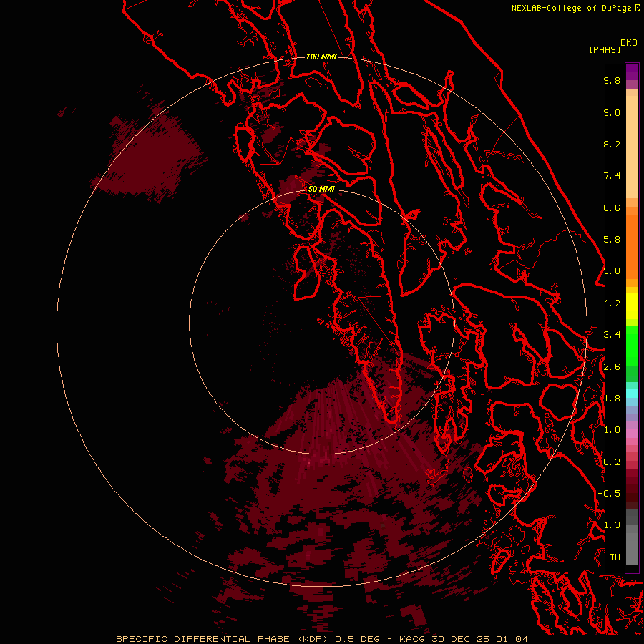Click the 100 NMI range ring label
644x644 pixels.
pyautogui.click(x=321, y=57)
